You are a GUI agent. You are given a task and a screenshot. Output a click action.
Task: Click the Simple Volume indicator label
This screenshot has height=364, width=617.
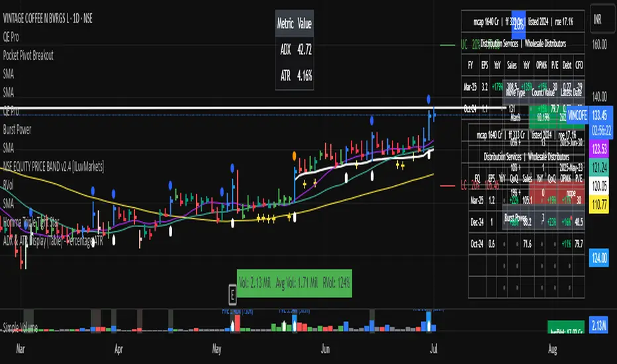coord(21,327)
